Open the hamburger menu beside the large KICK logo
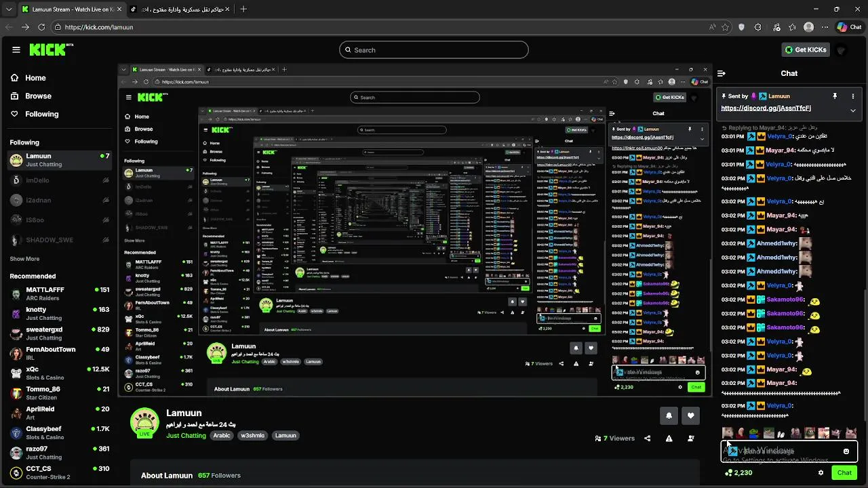 (x=16, y=49)
